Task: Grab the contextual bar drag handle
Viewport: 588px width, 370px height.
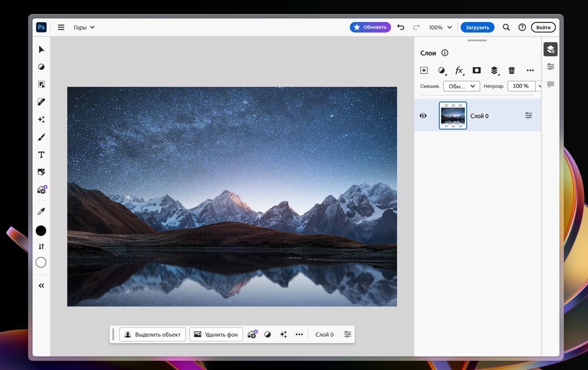Action: [x=113, y=334]
